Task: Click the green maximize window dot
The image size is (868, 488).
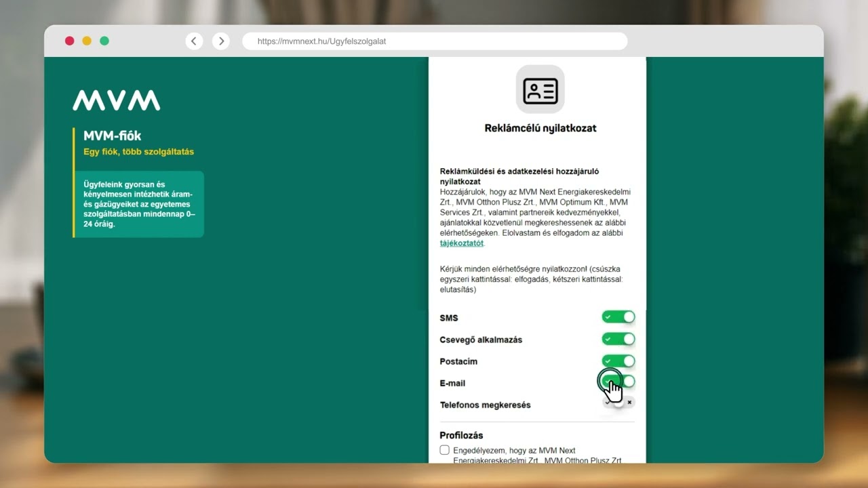Action: click(x=104, y=41)
